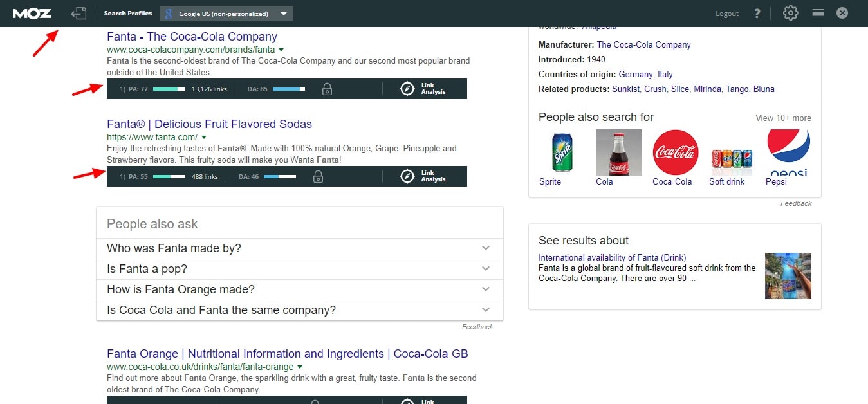Viewport: 868px width, 404px height.
Task: Open 'Fanta® | Delicious Fruit Flavored Sodas' result
Action: (x=209, y=124)
